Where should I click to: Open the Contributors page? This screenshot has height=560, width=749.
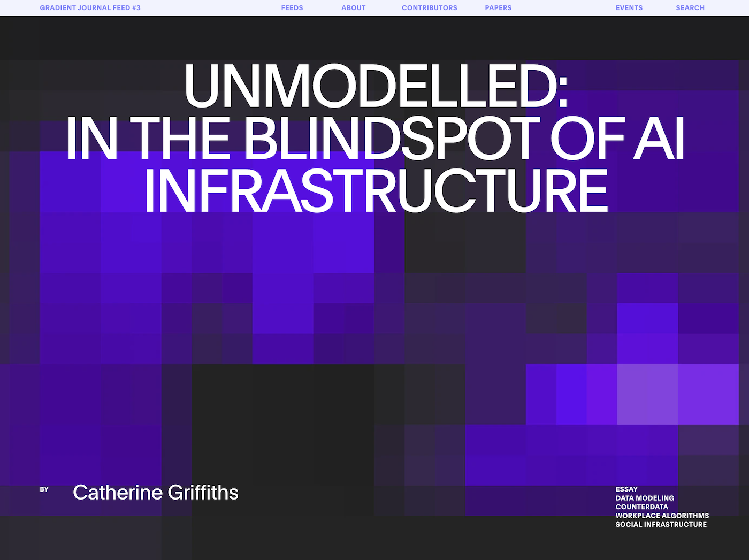pos(430,8)
